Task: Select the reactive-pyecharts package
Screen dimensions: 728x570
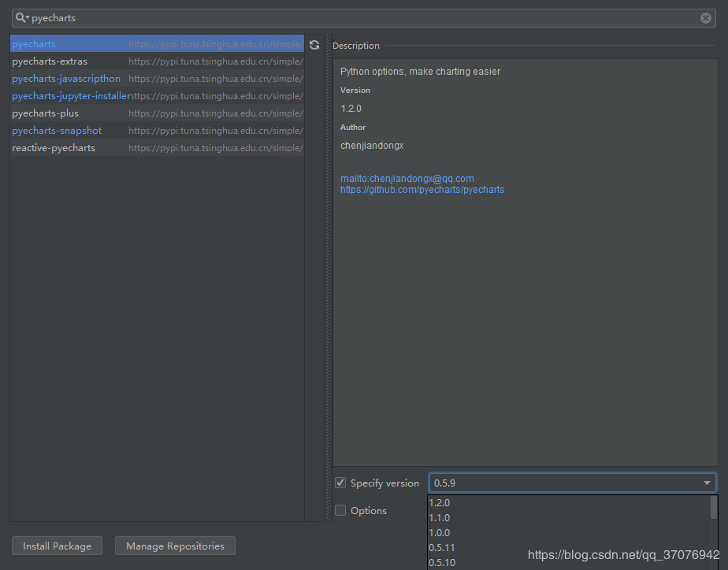Action: click(157, 147)
